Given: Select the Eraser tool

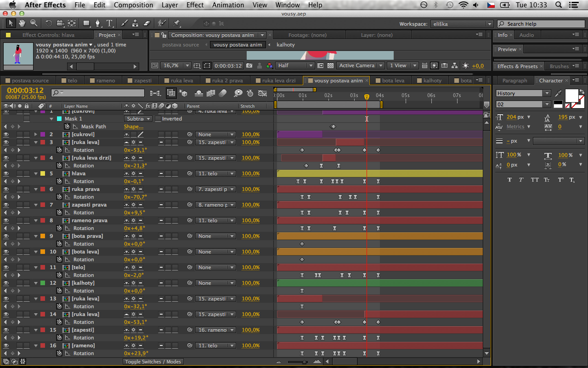Looking at the screenshot, I should 147,23.
